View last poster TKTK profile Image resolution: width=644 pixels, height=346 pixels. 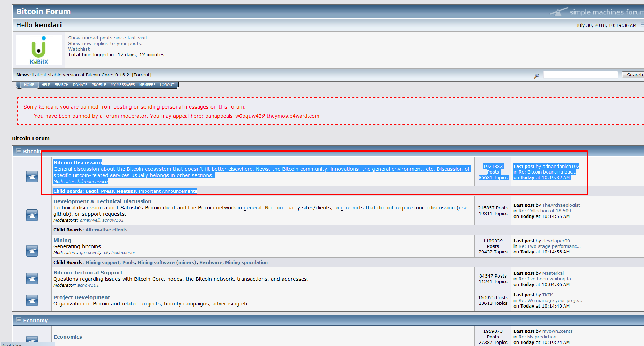click(x=548, y=295)
